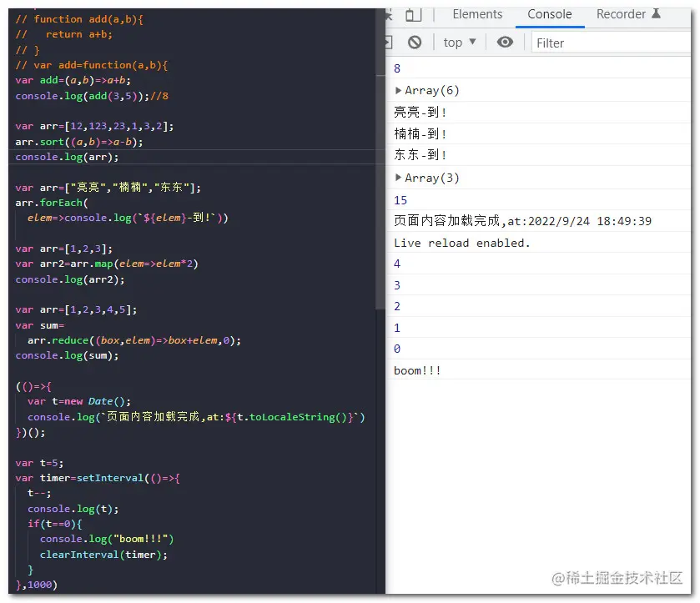Viewport: 700px width, 603px height.
Task: Place cursor on 'clearInterval(timer);' line
Action: tap(103, 555)
